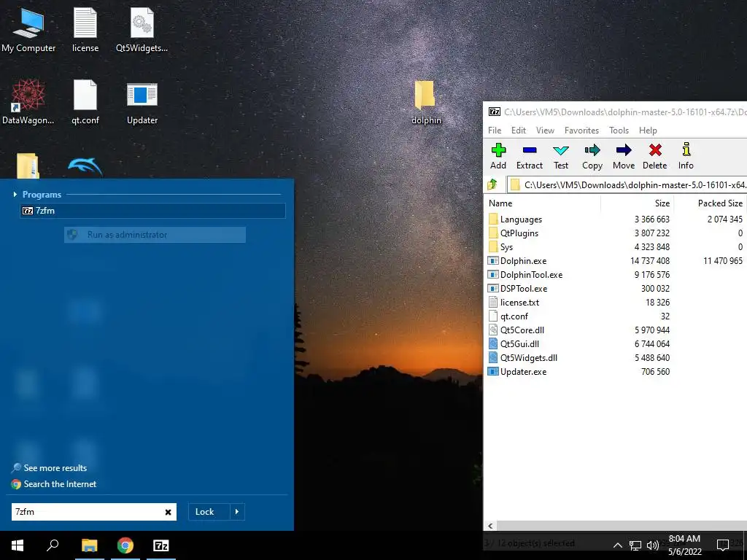Select the Updater desktop icon
This screenshot has height=560, width=747.
(142, 102)
